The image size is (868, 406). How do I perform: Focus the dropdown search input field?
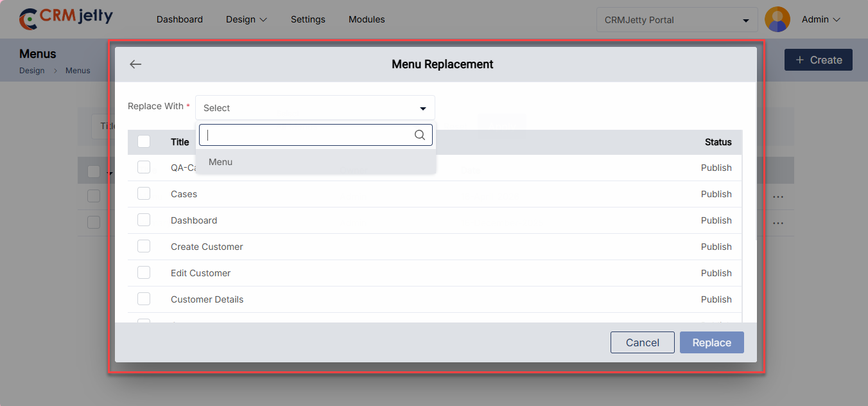(308, 135)
